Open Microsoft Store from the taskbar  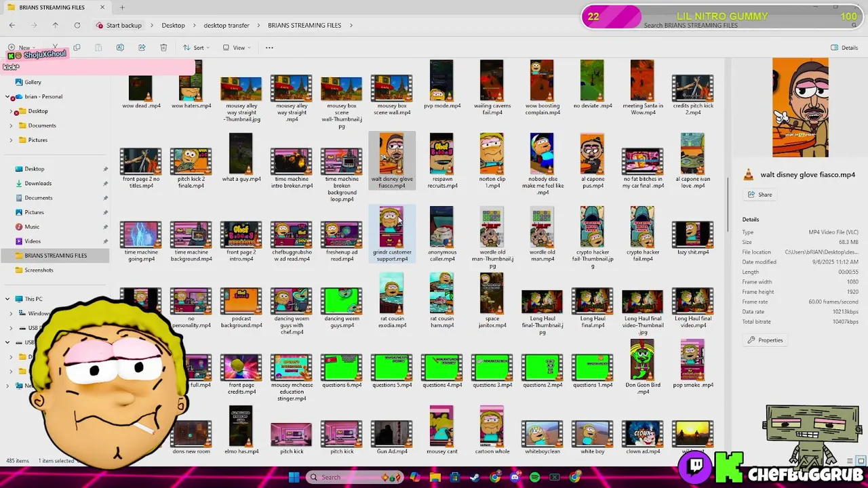coord(455,477)
